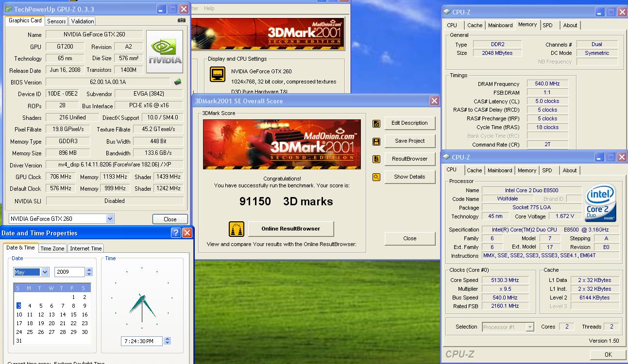
Task: Click the year field showing 2009
Action: tap(70, 272)
